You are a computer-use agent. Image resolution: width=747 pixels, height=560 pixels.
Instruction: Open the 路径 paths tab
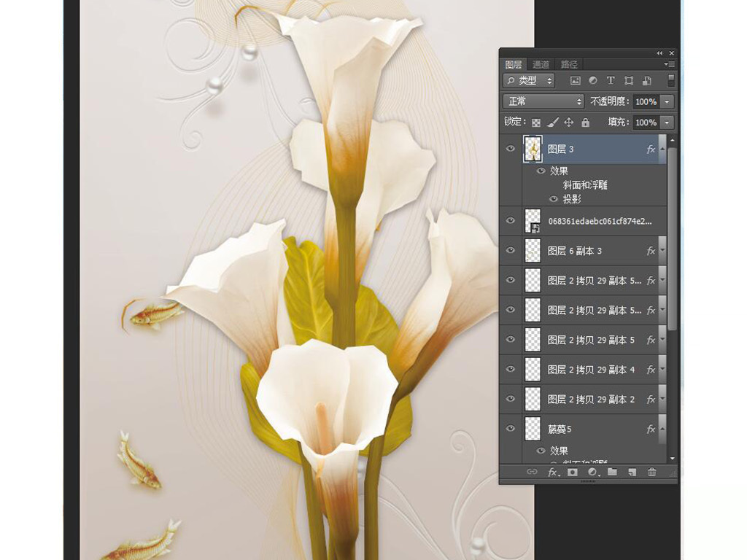click(x=570, y=64)
